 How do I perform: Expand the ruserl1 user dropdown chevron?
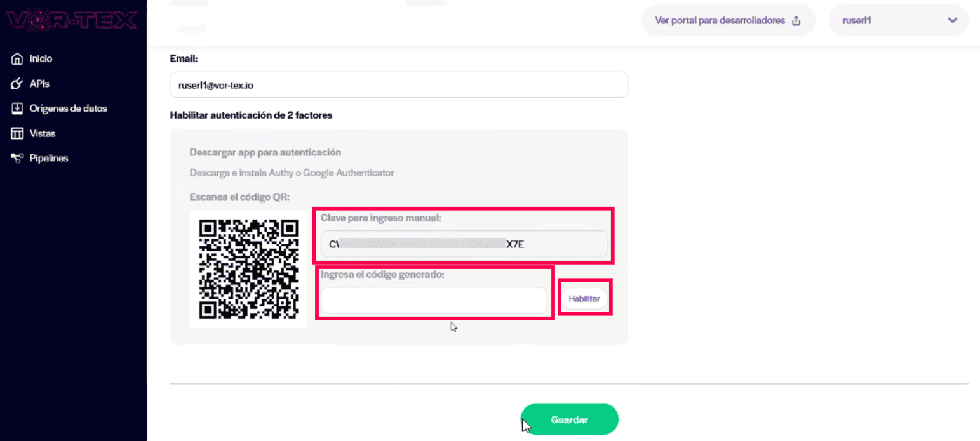tap(952, 20)
